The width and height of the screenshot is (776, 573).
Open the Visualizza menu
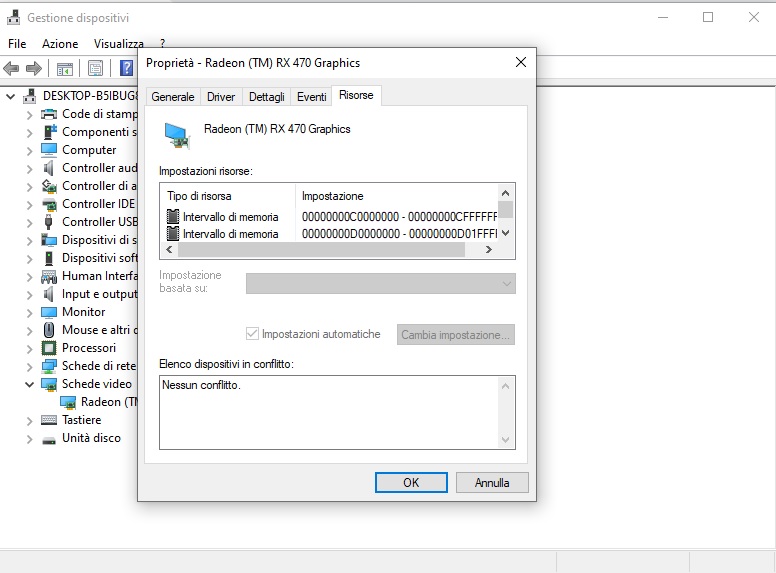[x=119, y=44]
